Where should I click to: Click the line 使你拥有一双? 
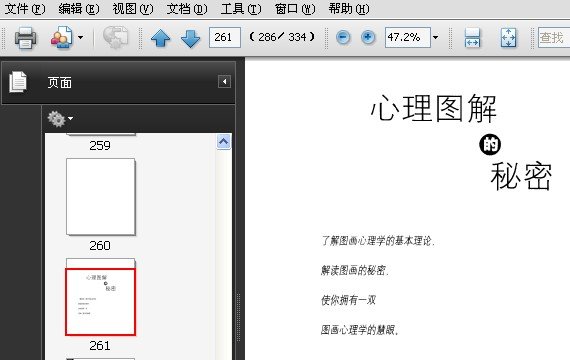(348, 300)
